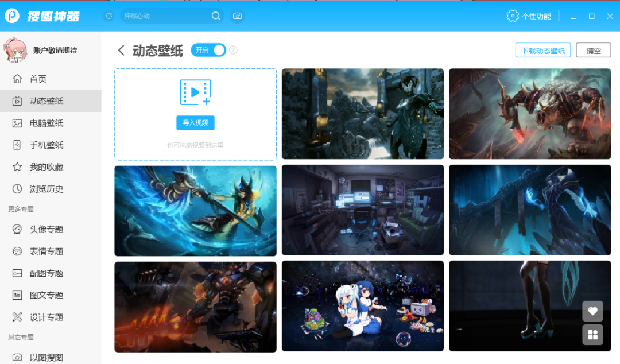This screenshot has width=620, height=364.
Task: Click the 清空 button
Action: (x=594, y=51)
